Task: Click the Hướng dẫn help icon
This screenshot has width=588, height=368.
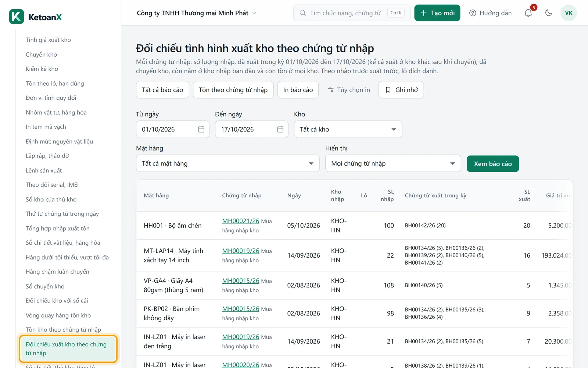Action: coord(473,13)
